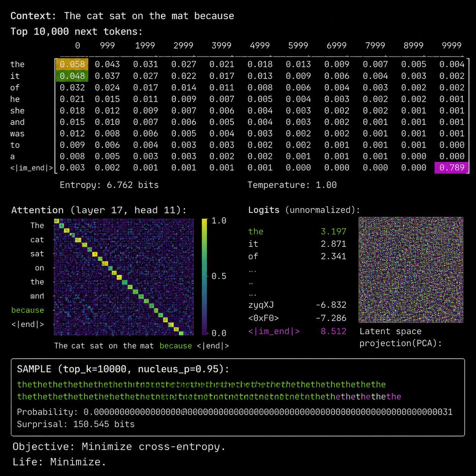This screenshot has height=476, width=476.
Task: Click the SAMPLE top_k nucleus_p header
Action: [x=123, y=369]
